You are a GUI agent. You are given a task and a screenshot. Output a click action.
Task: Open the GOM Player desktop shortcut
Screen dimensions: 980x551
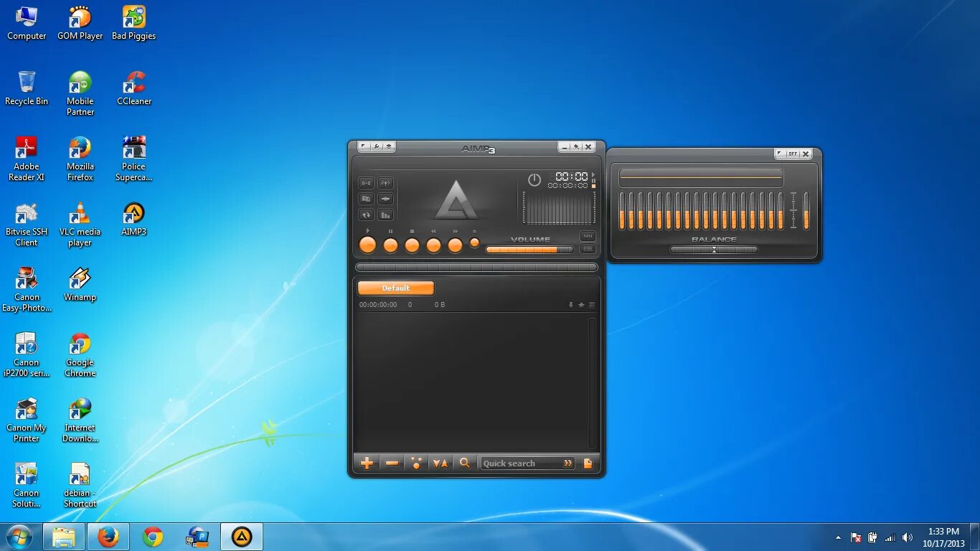(x=80, y=23)
